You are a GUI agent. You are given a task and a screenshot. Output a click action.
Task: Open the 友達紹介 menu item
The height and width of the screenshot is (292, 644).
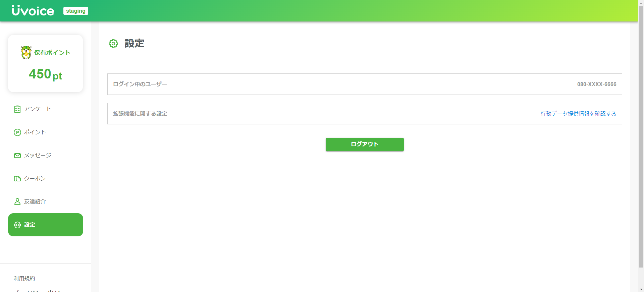click(x=46, y=201)
